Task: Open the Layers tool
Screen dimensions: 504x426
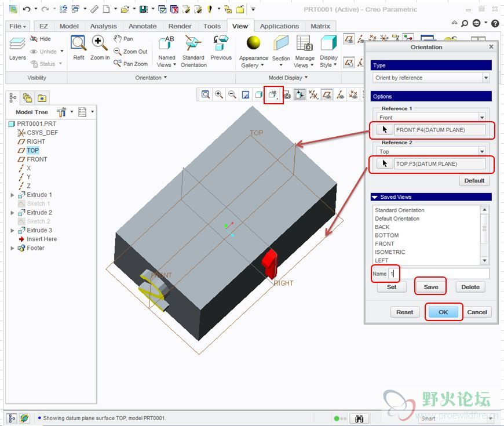Action: tap(17, 48)
